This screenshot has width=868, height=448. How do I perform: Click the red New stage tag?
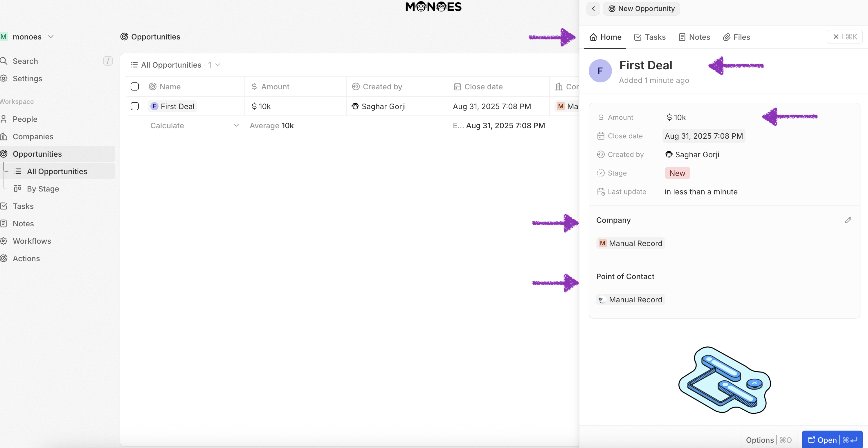677,173
